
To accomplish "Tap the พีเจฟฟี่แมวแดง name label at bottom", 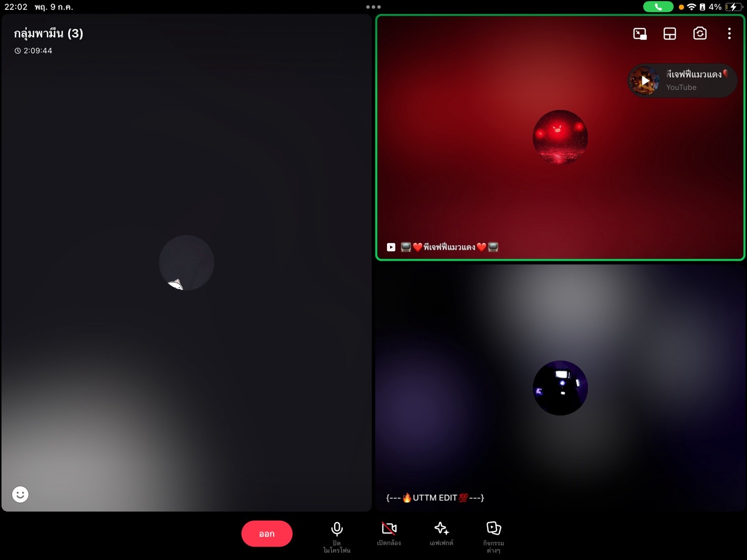I will pos(449,247).
